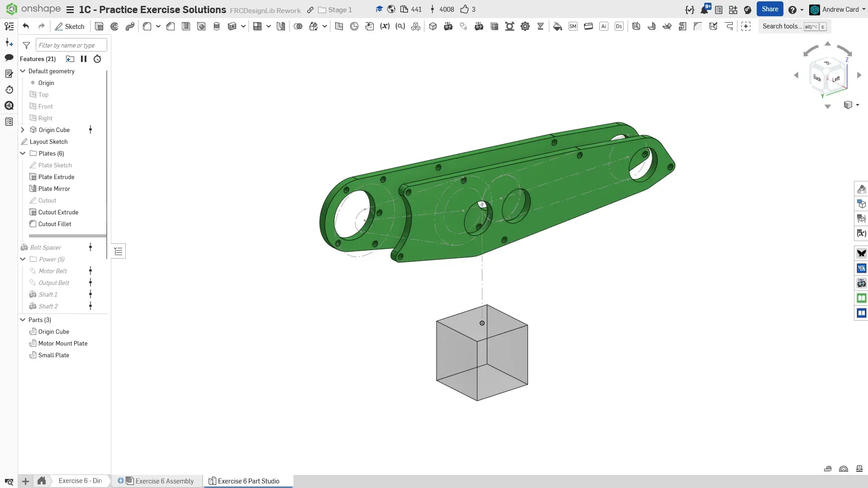Toggle the feature list panel icon
This screenshot has width=868, height=488.
(9, 26)
